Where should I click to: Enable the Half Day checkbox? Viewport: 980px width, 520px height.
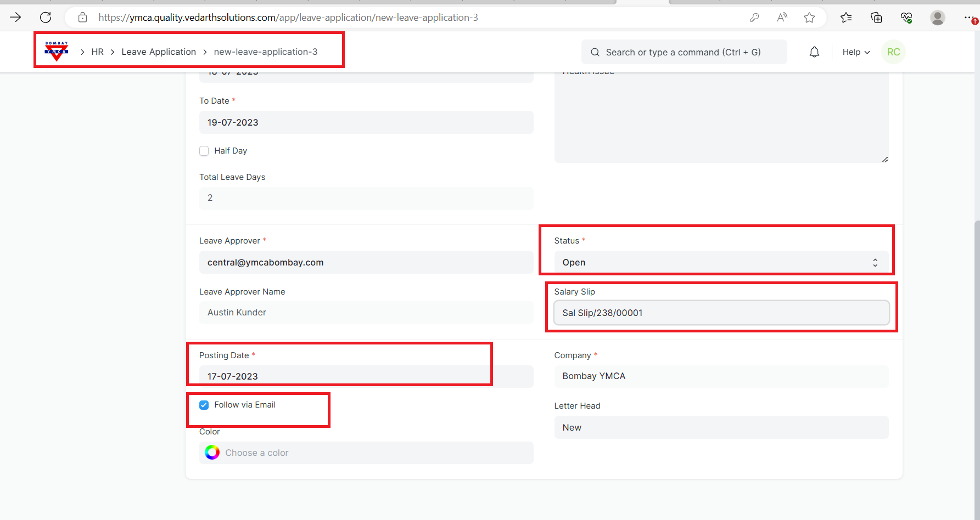204,151
